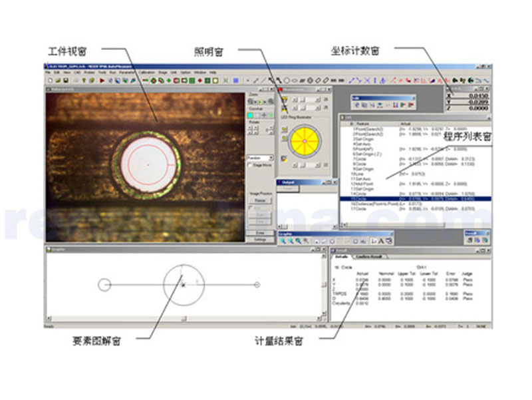Select the highlighted "15Circle" program row
The width and height of the screenshot is (532, 400).
pyautogui.click(x=416, y=198)
